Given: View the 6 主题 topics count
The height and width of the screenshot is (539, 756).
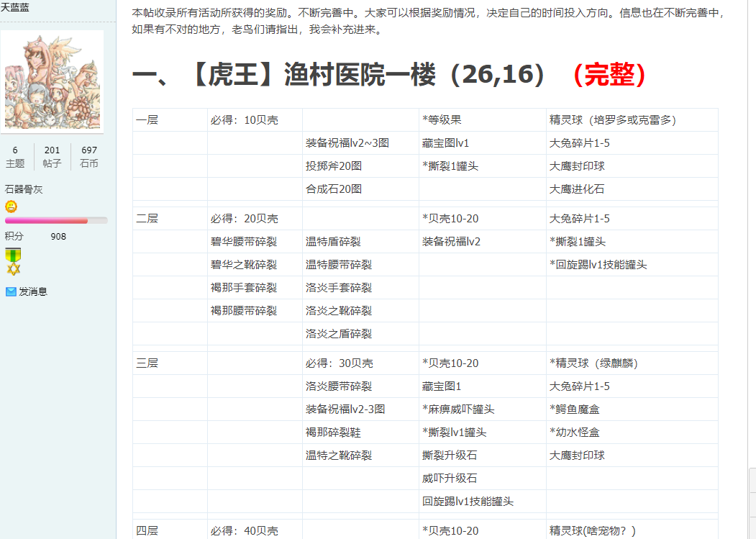Looking at the screenshot, I should coord(15,157).
